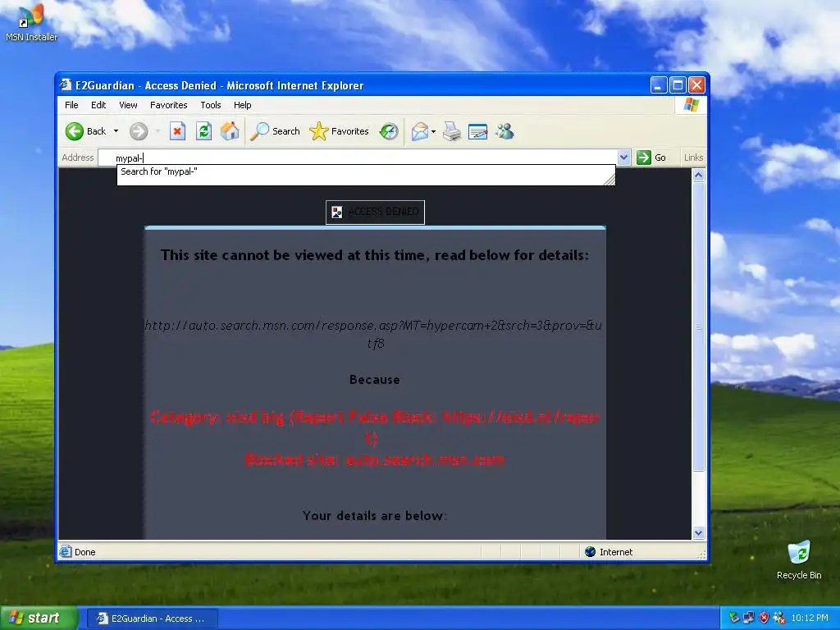Click the grayed-out Forward arrow button
Screen dimensions: 840x630
click(138, 131)
